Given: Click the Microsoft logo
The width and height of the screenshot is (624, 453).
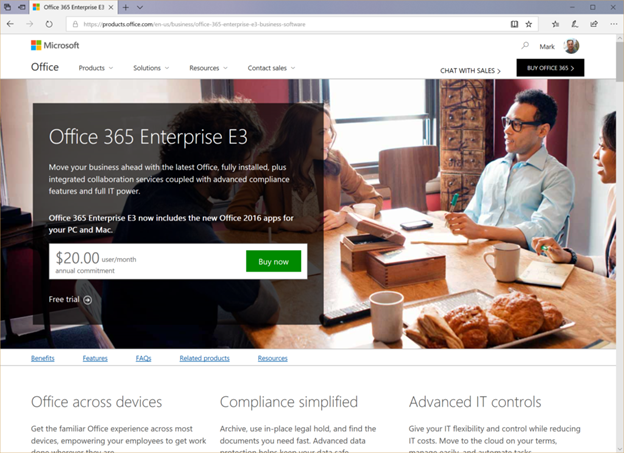Looking at the screenshot, I should 55,45.
